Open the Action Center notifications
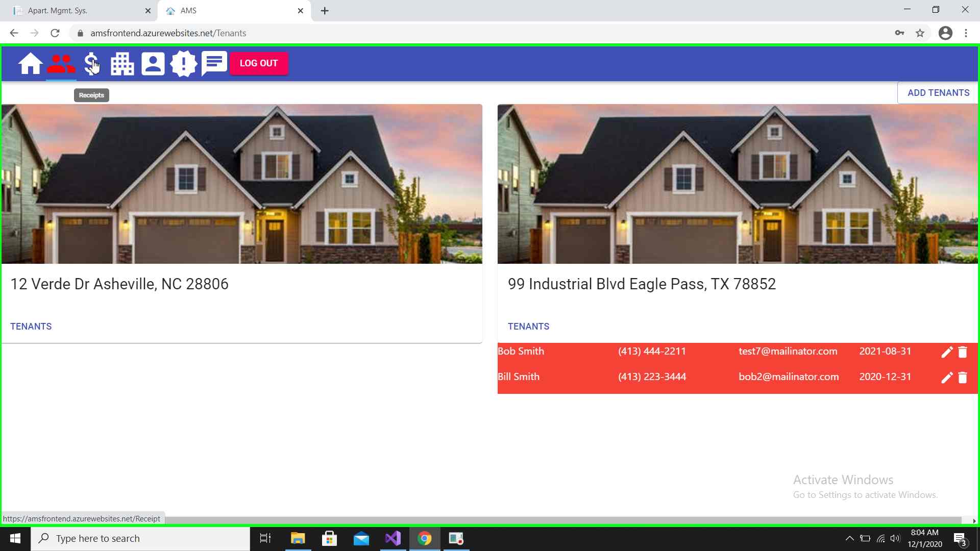Viewport: 980px width, 551px height. tap(960, 539)
